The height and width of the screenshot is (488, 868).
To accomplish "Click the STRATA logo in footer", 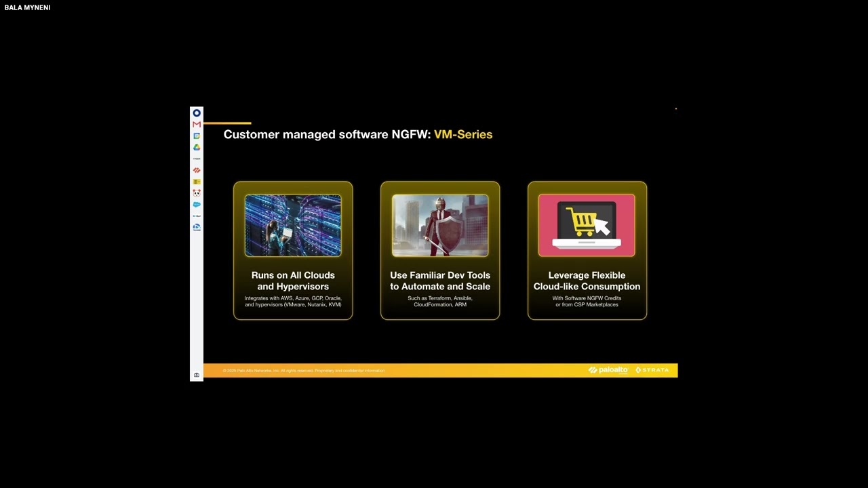I will 652,370.
